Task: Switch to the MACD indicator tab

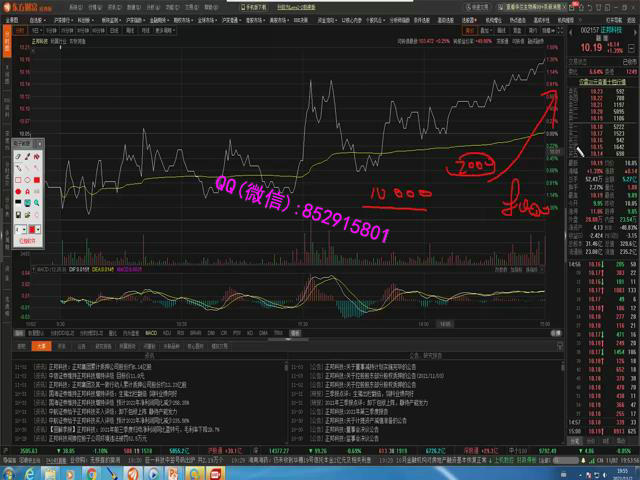Action: tap(150, 331)
